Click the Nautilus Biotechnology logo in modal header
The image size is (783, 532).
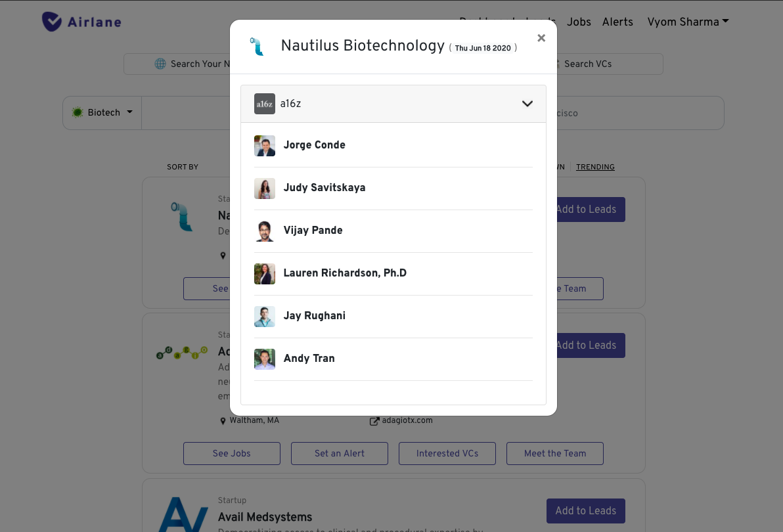[257, 46]
